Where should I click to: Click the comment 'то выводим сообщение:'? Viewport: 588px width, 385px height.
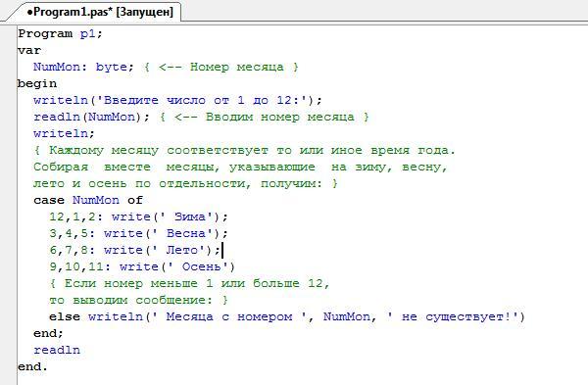coord(138,300)
